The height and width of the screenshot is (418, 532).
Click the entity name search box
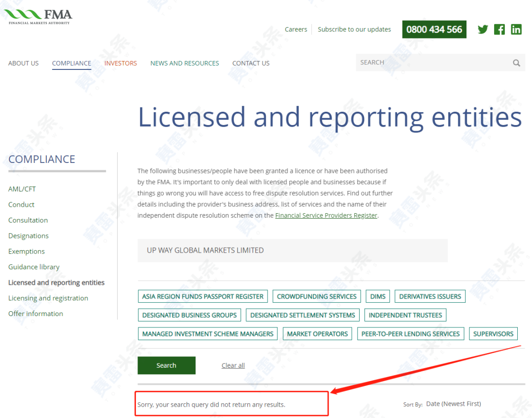coord(293,251)
